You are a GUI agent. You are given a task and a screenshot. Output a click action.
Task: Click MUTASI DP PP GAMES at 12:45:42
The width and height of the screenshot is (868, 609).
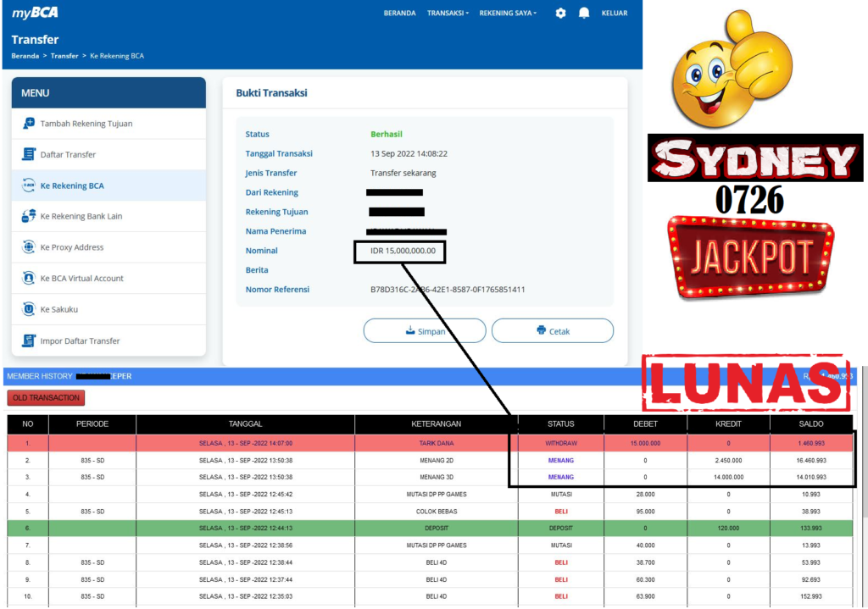tap(437, 495)
